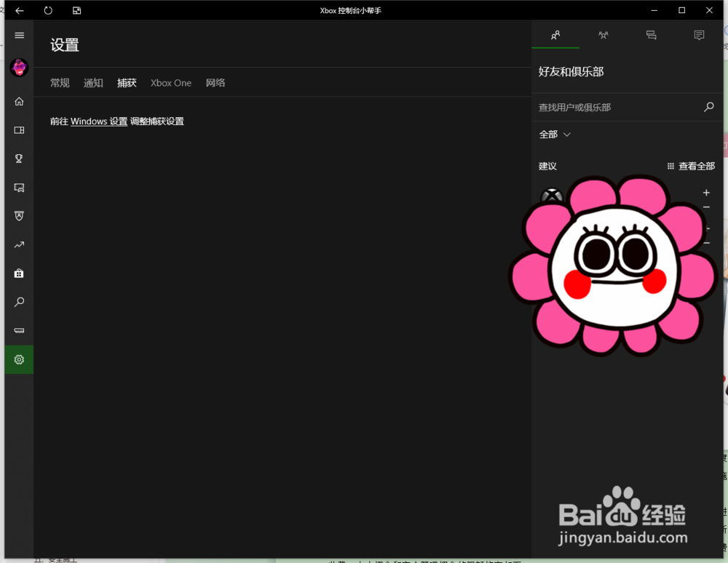Screen dimensions: 728x563
Task: Switch to the Xbox One settings tab
Action: pos(171,82)
